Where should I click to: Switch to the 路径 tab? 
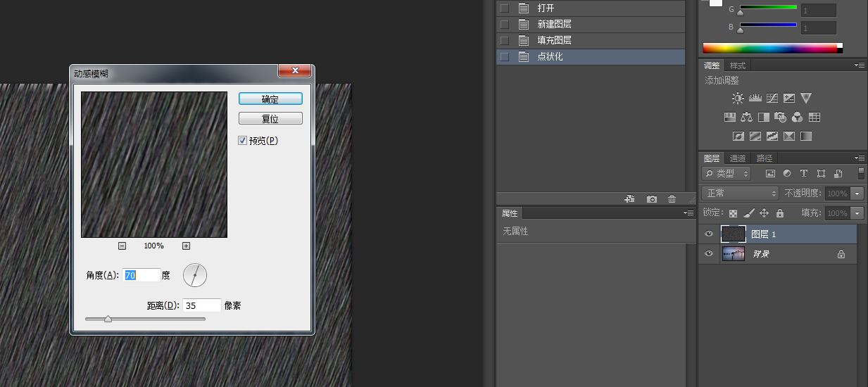point(765,158)
